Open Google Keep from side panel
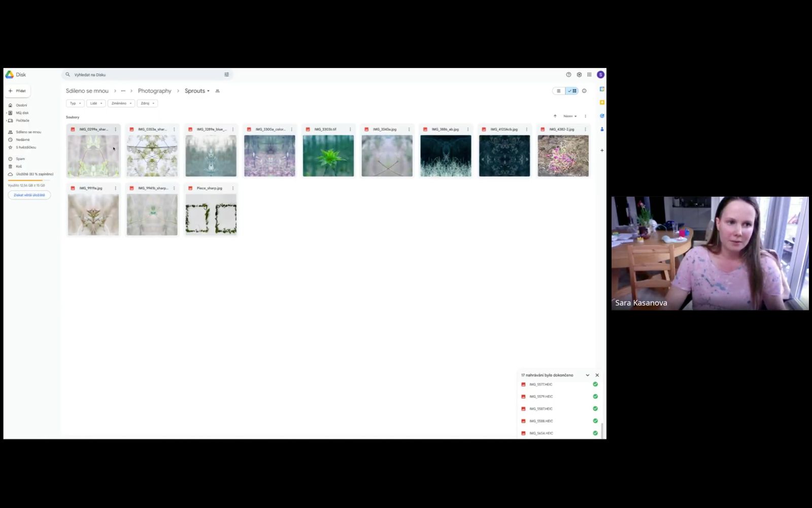This screenshot has height=508, width=812. pyautogui.click(x=602, y=103)
